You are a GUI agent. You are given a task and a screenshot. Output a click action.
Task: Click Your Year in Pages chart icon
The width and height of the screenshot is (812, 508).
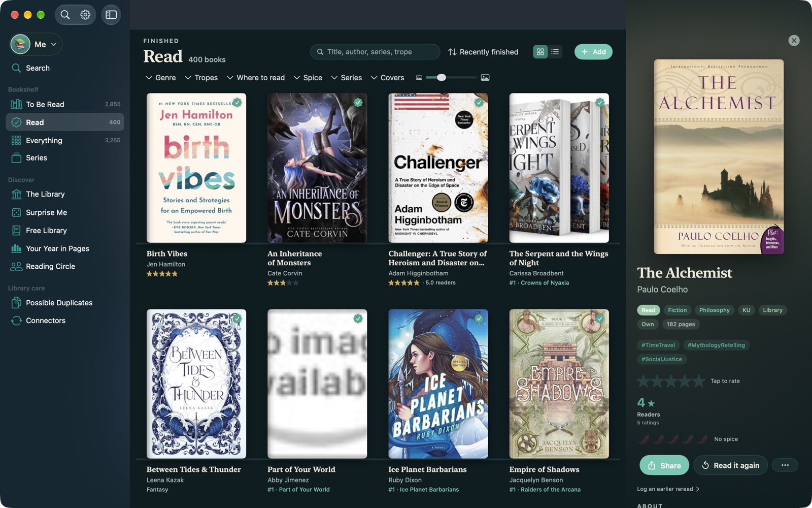17,248
